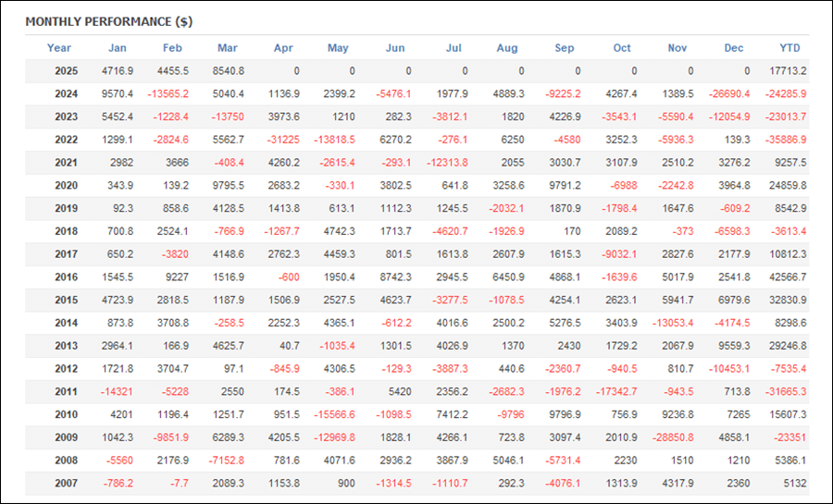833x504 pixels.
Task: Click the May 2010 value -15566.6
Action: point(334,415)
